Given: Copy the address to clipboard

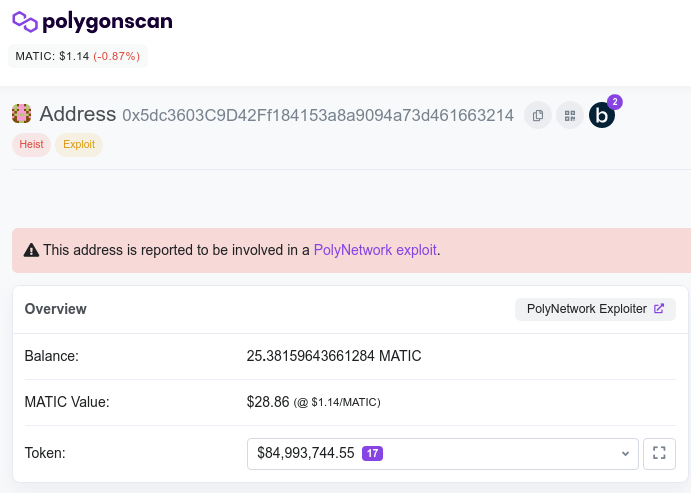Looking at the screenshot, I should (x=538, y=116).
